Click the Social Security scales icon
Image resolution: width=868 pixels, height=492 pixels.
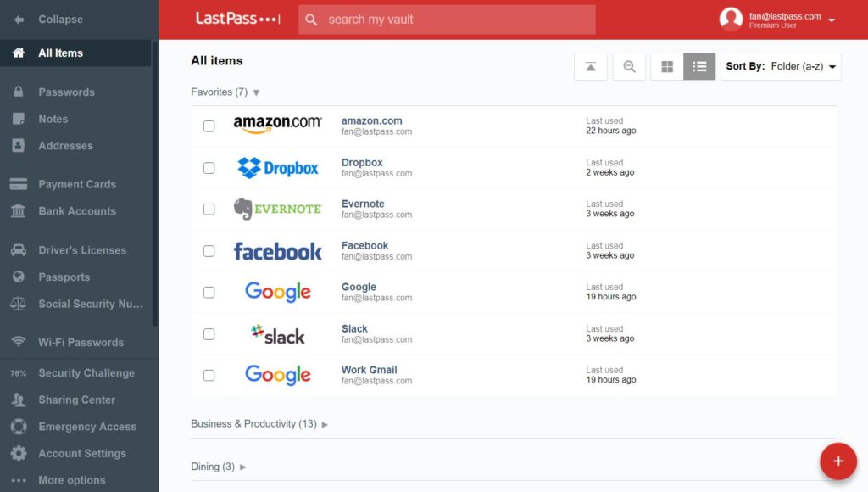point(19,303)
